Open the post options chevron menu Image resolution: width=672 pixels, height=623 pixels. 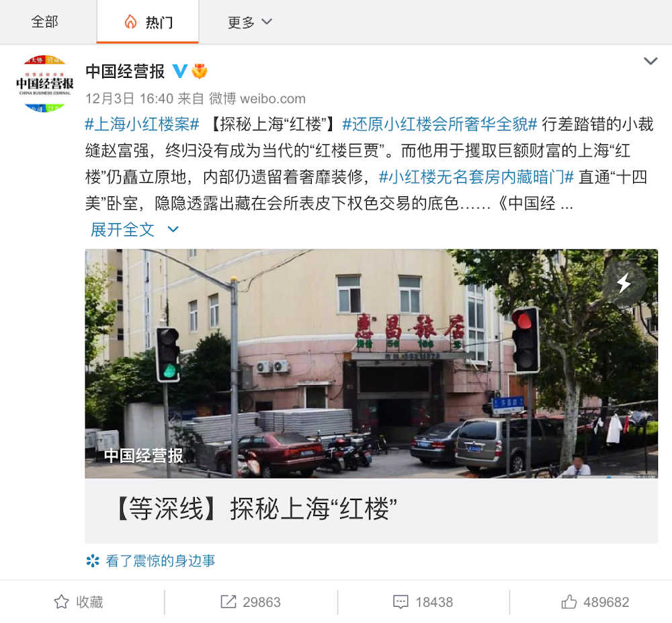coord(650,61)
